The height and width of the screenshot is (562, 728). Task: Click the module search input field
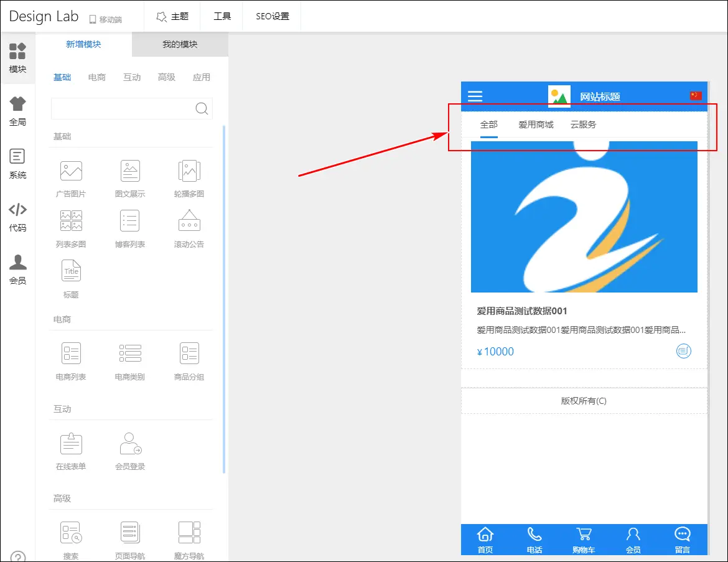pyautogui.click(x=123, y=109)
